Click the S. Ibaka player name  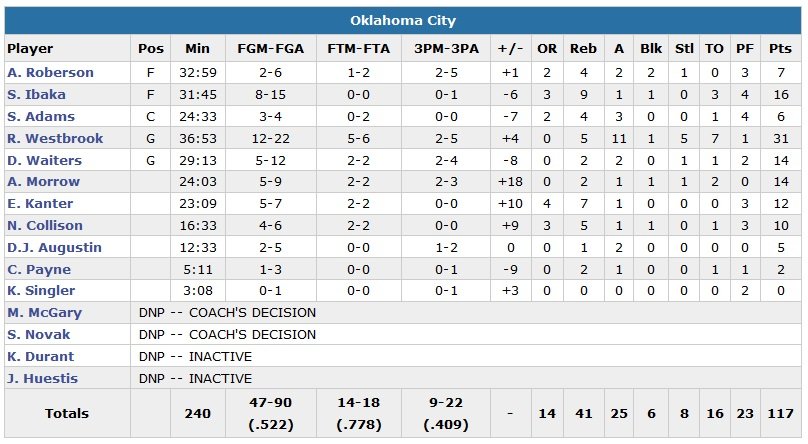[38, 95]
